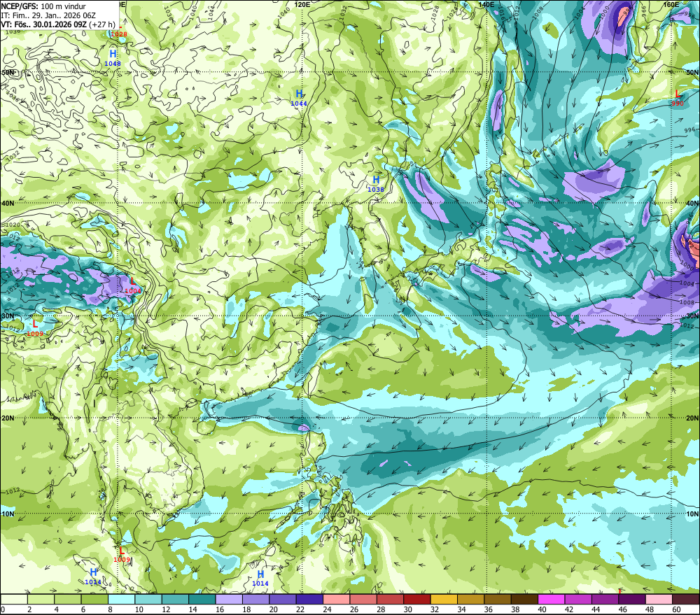This screenshot has width=700, height=615.
Task: Click the L 990 low pressure marker
Action: coord(677,98)
